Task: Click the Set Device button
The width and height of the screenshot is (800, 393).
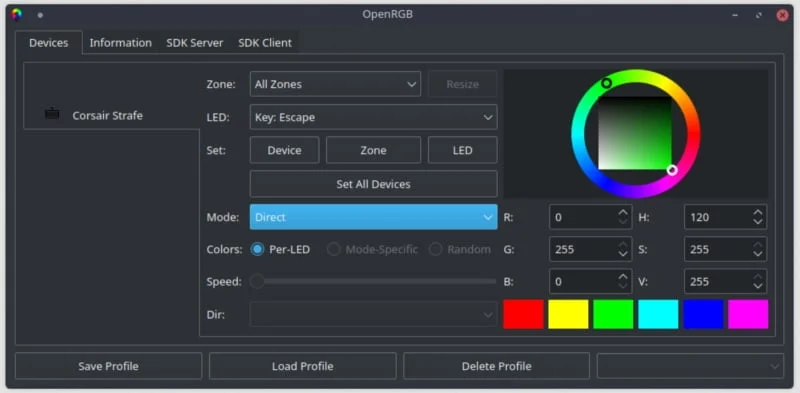Action: tap(284, 151)
